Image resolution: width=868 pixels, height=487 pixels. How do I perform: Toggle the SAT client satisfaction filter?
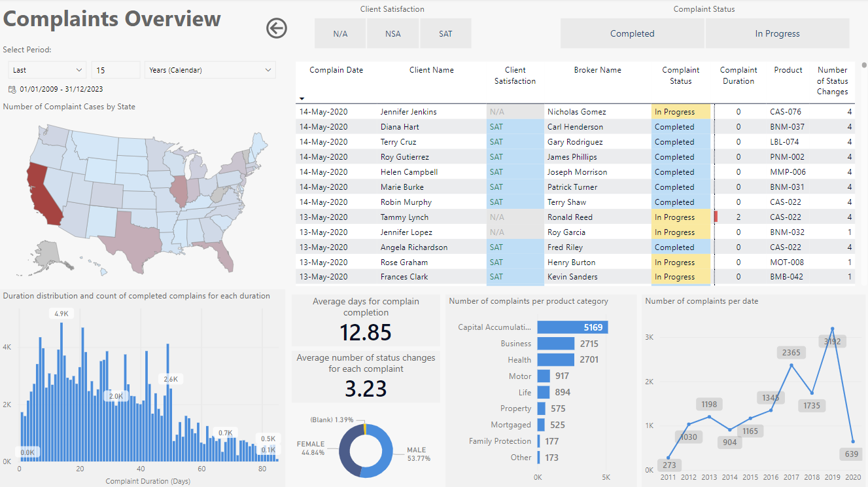[x=445, y=33]
